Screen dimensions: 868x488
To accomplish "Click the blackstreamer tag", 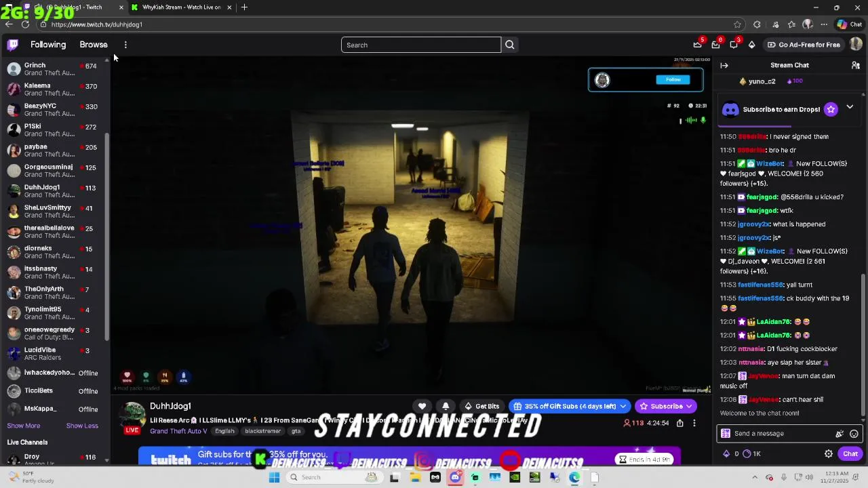I will 262,431.
